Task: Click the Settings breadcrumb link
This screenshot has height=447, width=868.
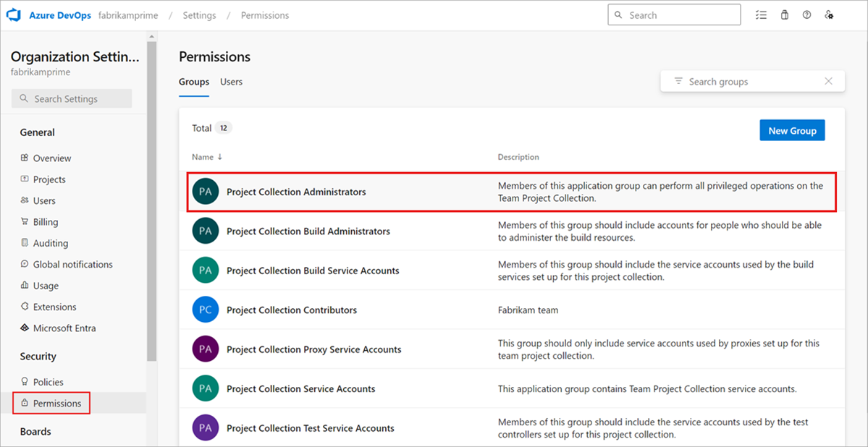Action: point(200,15)
